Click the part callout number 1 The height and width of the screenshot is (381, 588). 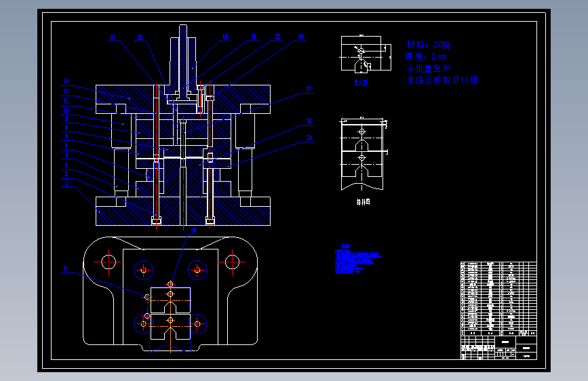[66, 182]
